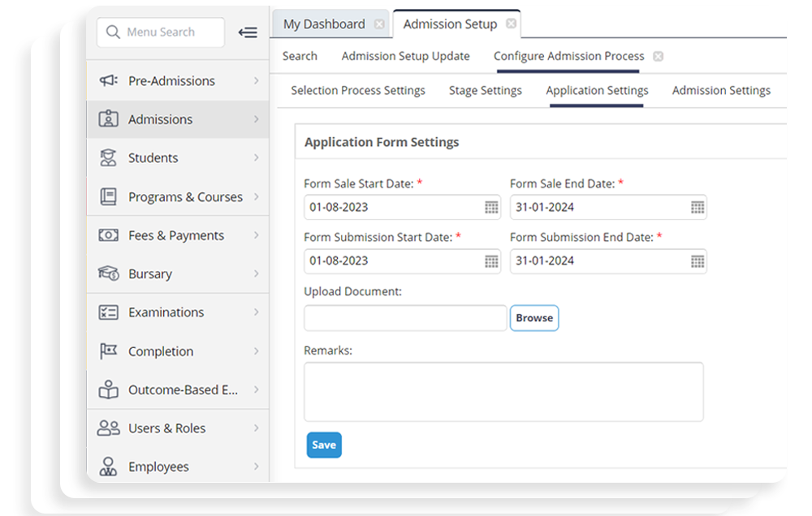Close the Configure Admission Process sub-tab
The width and height of the screenshot is (812, 516).
(x=658, y=57)
